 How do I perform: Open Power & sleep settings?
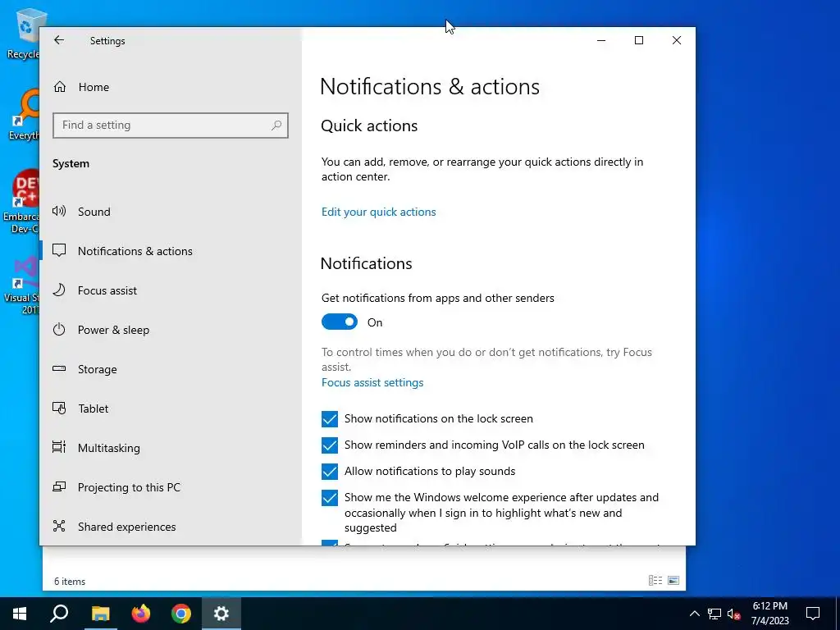click(x=171, y=330)
